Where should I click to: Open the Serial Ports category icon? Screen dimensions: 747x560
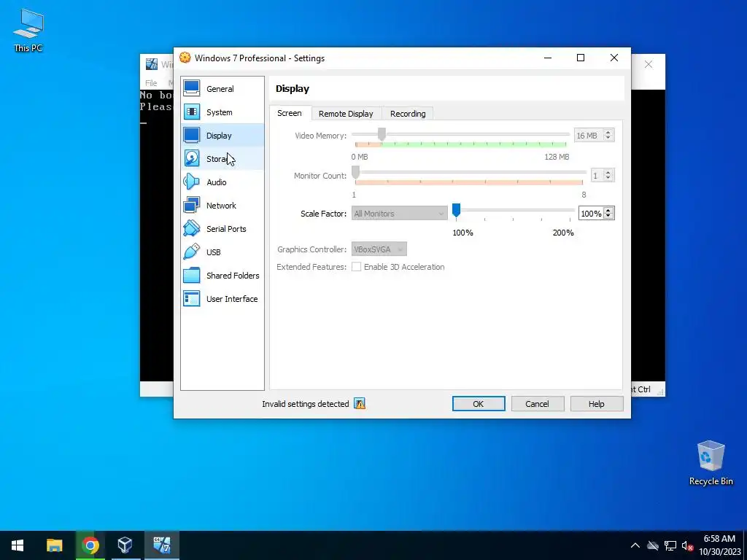(x=192, y=228)
